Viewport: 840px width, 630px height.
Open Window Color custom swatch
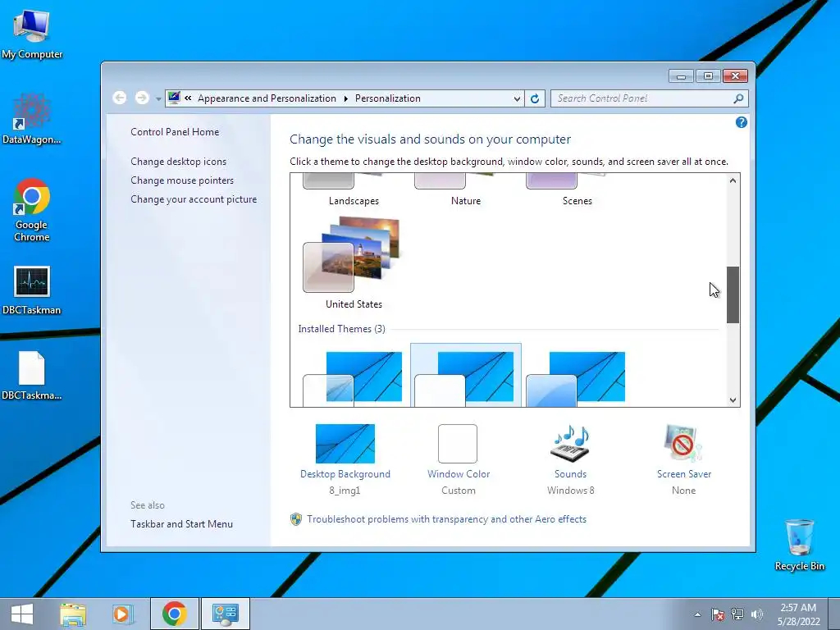pyautogui.click(x=458, y=444)
